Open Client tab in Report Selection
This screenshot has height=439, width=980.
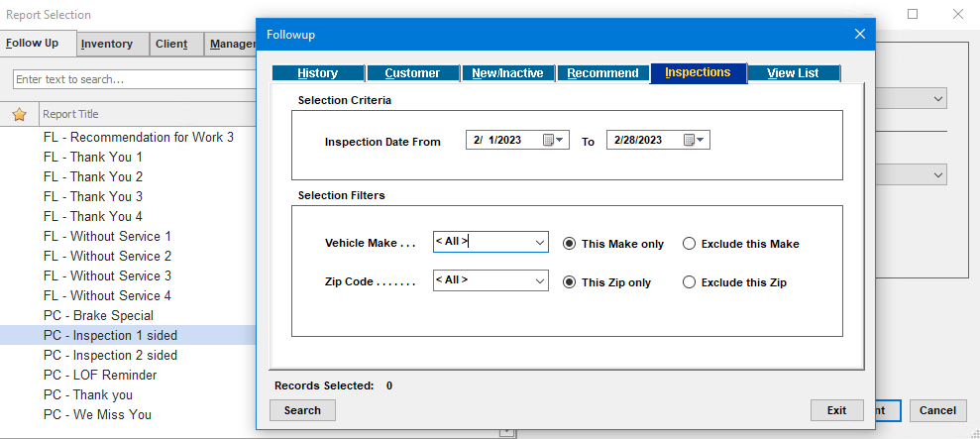176,44
